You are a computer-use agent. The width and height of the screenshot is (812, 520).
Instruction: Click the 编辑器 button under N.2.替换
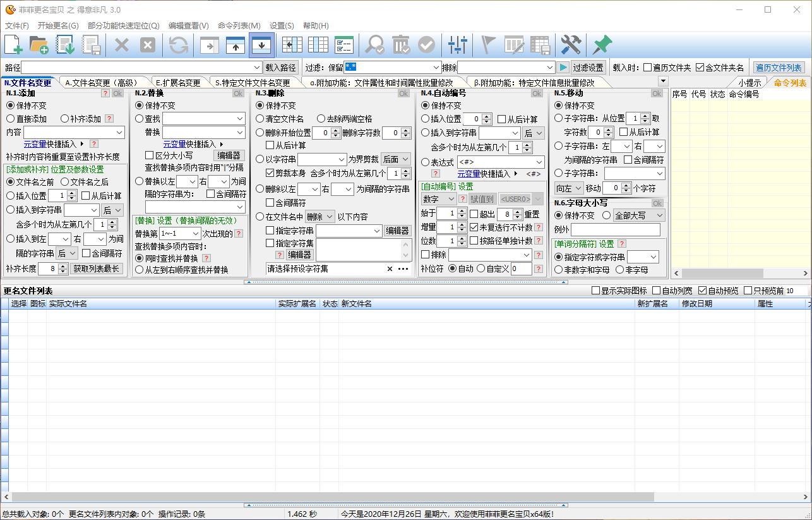(229, 155)
